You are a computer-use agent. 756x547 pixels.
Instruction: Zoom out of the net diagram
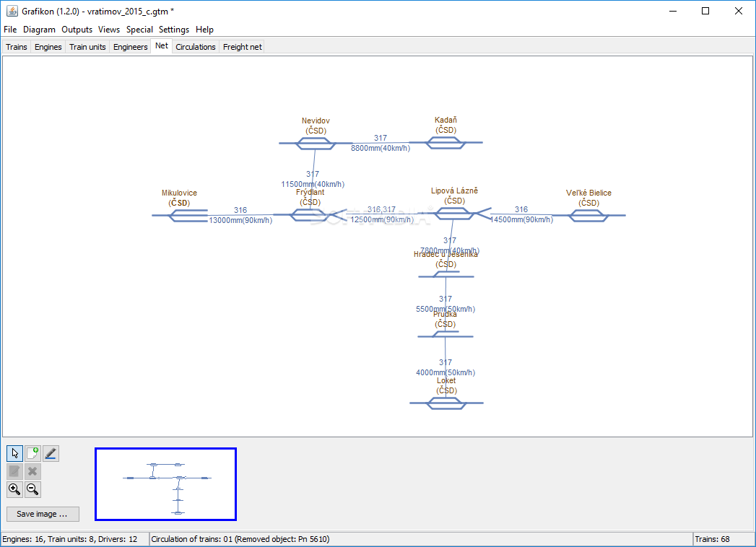(x=32, y=489)
